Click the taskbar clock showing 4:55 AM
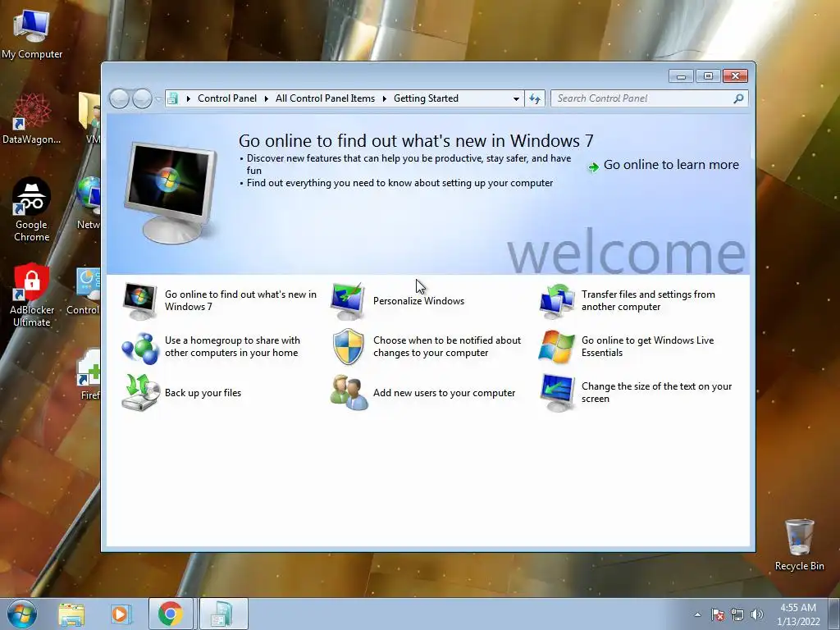This screenshot has height=630, width=840. pos(798,614)
